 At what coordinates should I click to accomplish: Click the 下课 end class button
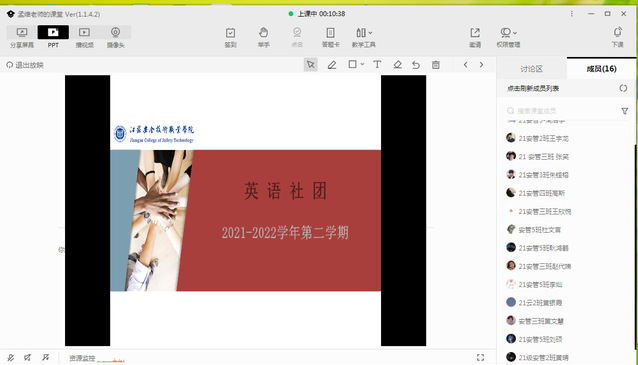click(x=617, y=37)
